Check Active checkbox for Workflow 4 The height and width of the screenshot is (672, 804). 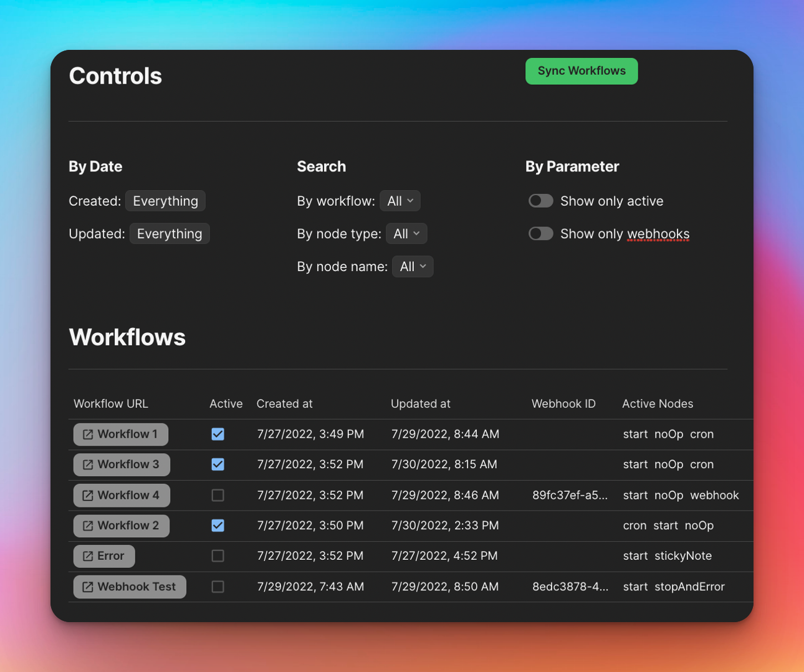tap(218, 496)
